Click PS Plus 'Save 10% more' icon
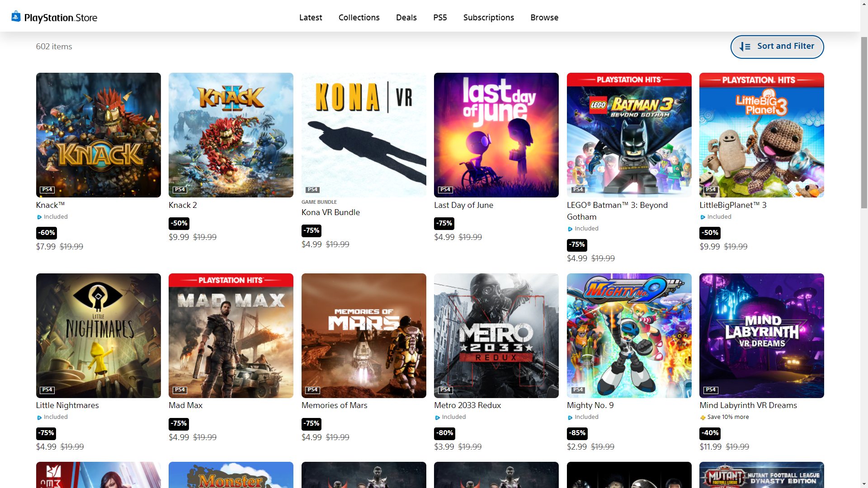The height and width of the screenshot is (488, 868). tap(703, 418)
